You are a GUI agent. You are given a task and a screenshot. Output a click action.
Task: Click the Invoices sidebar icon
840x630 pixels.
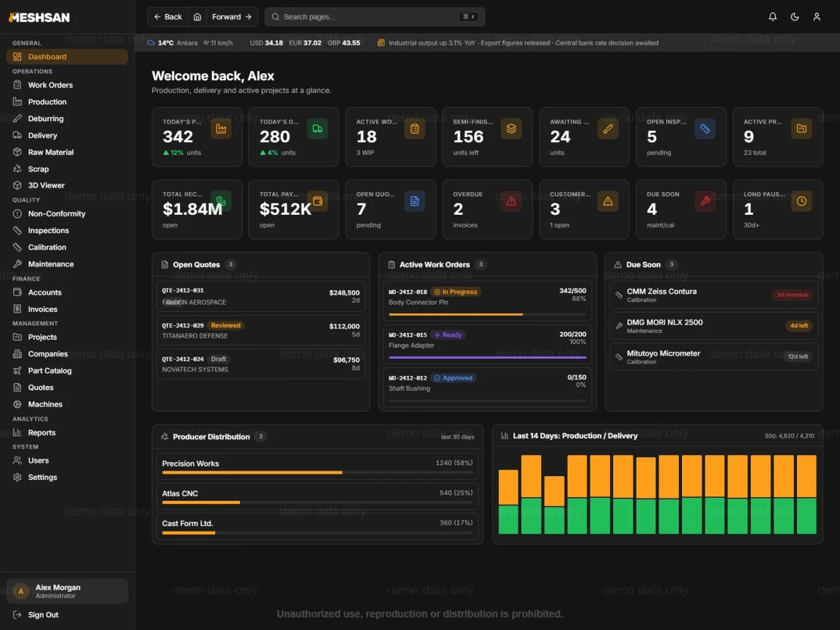tap(17, 309)
